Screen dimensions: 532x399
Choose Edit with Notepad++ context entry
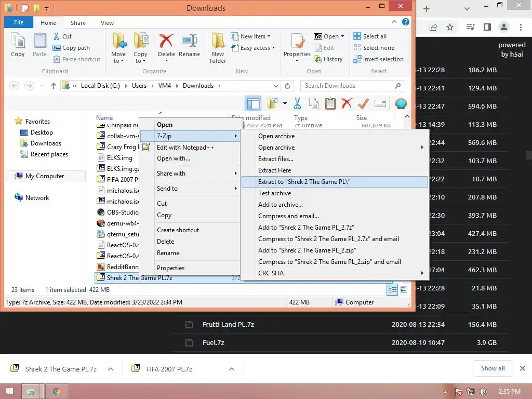coord(190,147)
